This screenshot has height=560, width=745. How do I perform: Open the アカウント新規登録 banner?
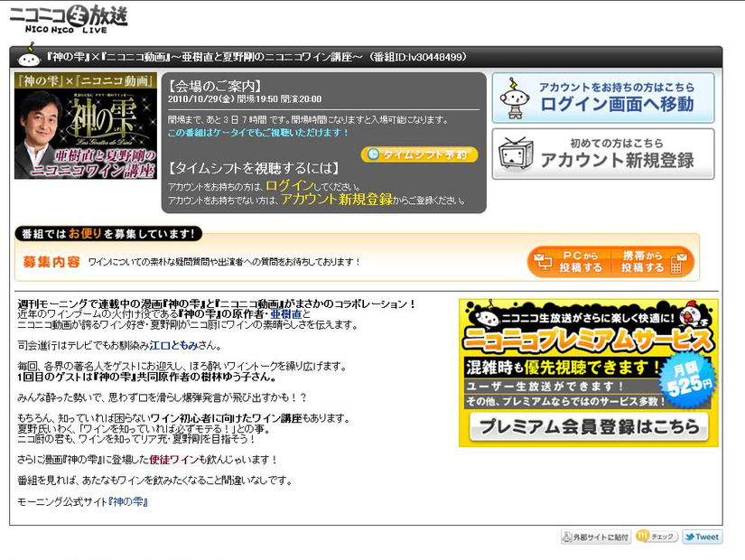tap(603, 154)
